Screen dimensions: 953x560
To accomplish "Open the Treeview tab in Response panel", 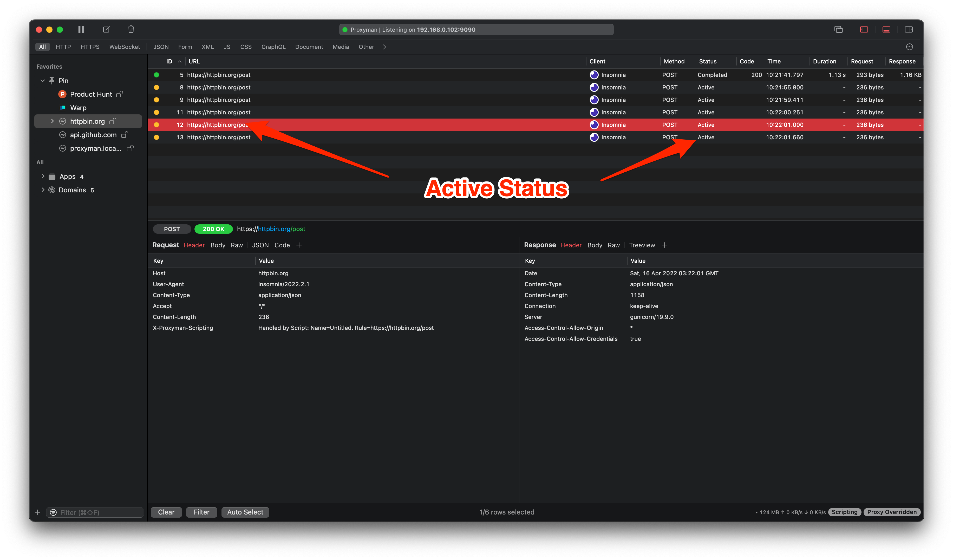I will click(x=642, y=245).
